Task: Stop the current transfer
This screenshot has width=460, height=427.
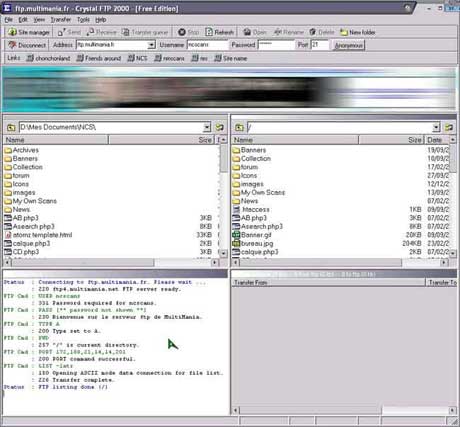Action: click(x=189, y=32)
